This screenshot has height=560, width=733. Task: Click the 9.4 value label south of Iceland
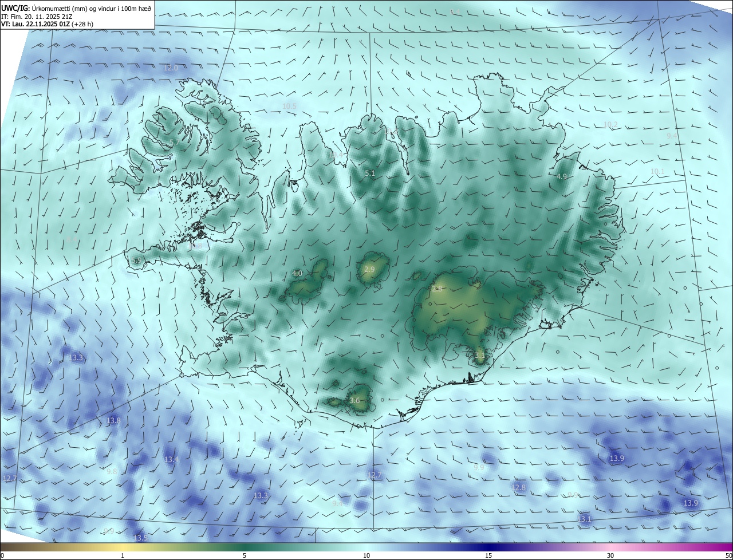(337, 503)
